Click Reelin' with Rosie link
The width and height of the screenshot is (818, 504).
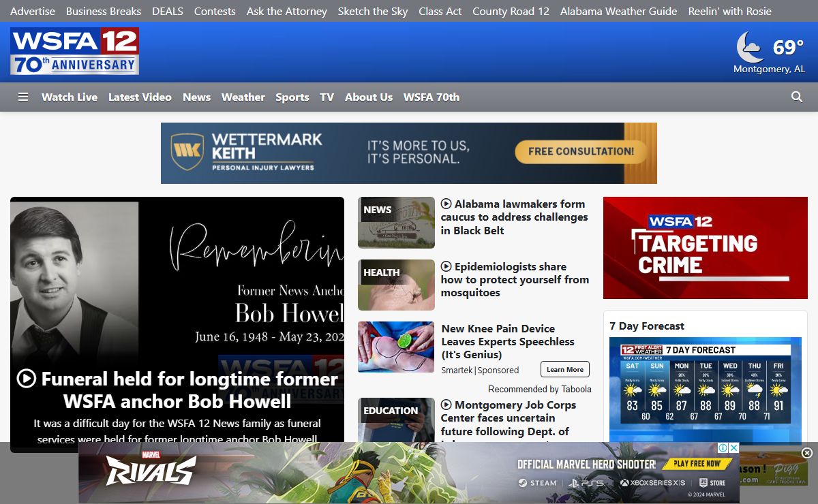[x=730, y=11]
